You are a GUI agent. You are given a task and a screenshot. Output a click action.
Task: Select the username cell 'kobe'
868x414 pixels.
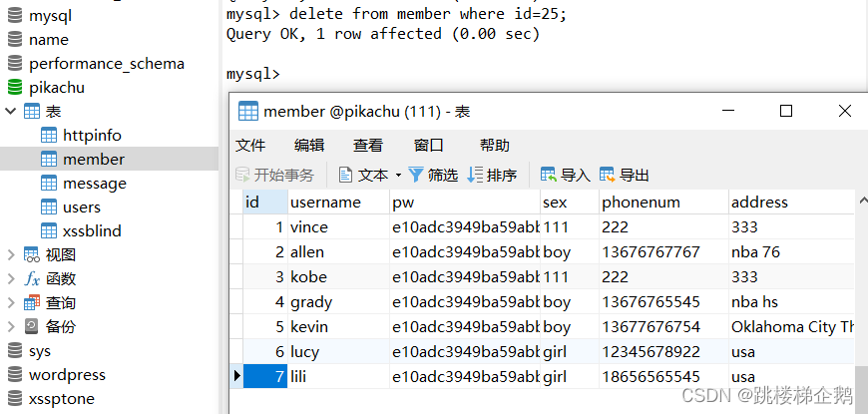pos(339,276)
